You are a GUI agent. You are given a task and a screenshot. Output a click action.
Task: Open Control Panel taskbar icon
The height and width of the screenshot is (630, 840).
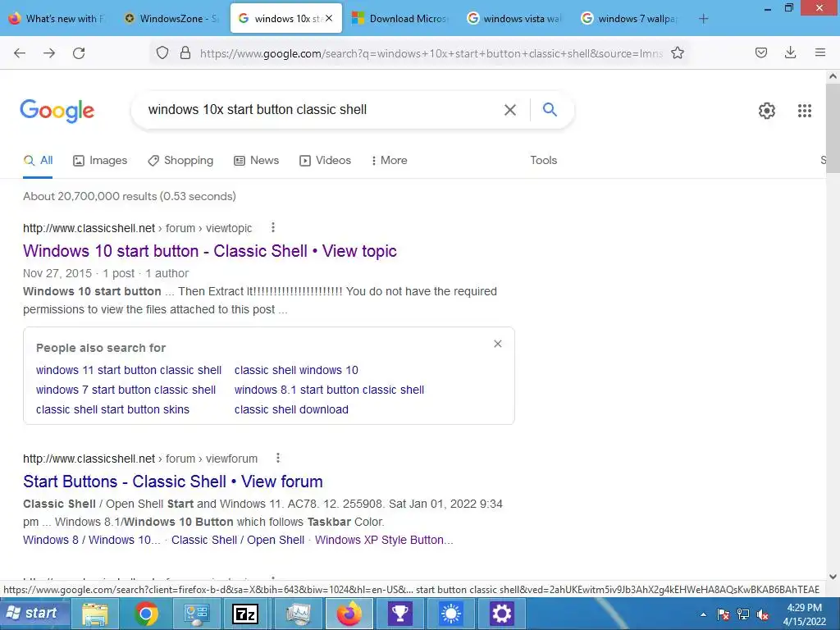point(197,614)
